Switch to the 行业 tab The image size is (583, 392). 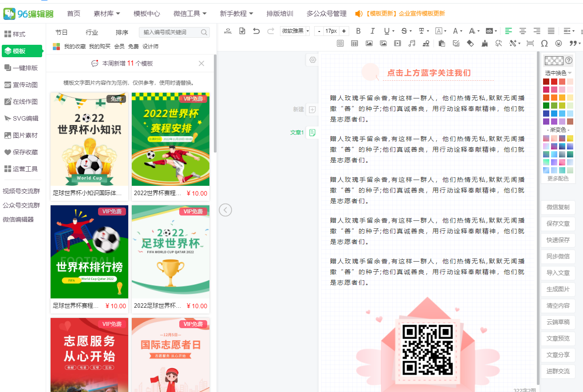tap(92, 32)
